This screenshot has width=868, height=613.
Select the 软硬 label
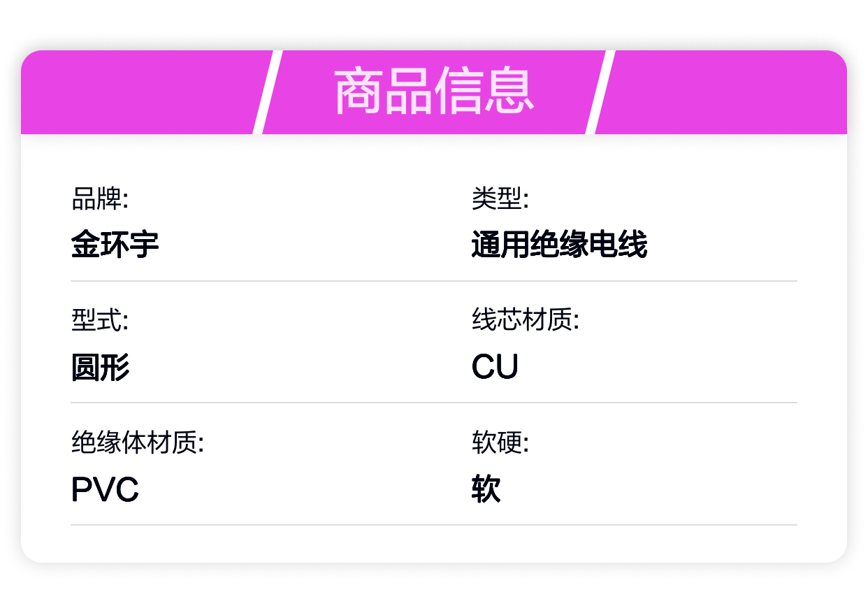point(500,443)
